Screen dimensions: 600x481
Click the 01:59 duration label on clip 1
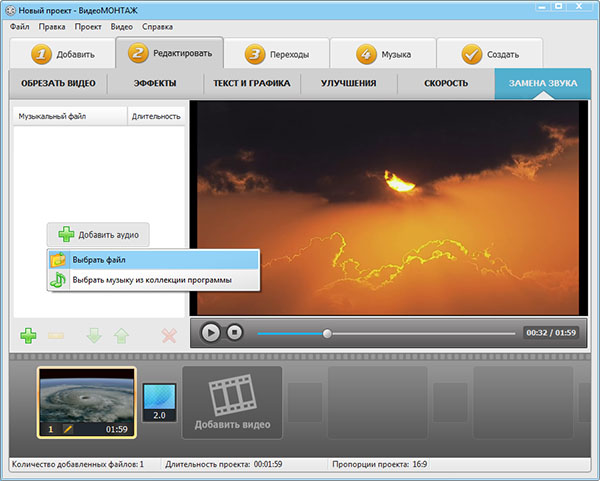[x=117, y=429]
